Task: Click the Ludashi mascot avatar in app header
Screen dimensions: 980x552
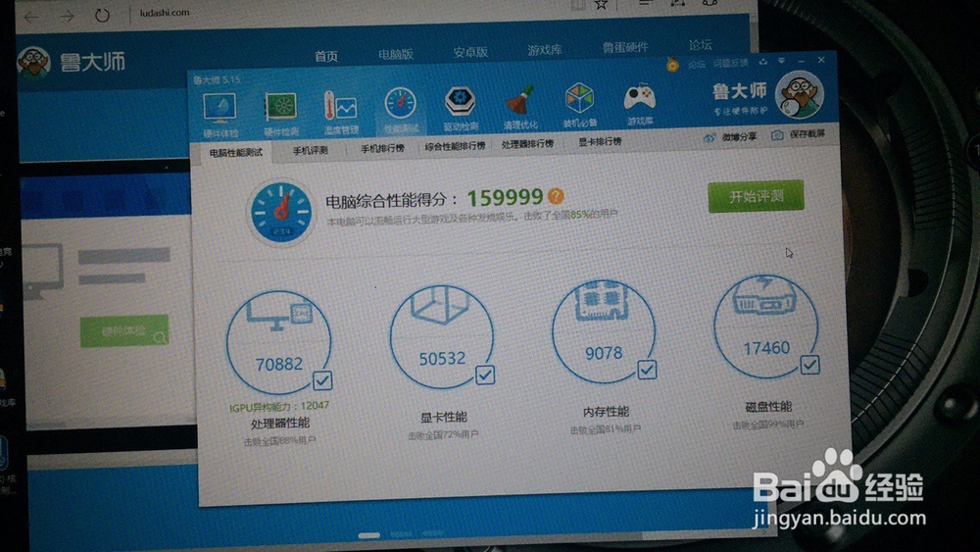Action: [800, 96]
